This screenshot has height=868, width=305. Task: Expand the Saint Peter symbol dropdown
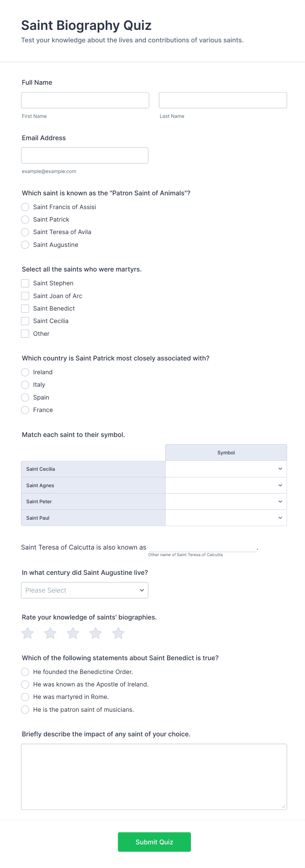click(x=226, y=502)
